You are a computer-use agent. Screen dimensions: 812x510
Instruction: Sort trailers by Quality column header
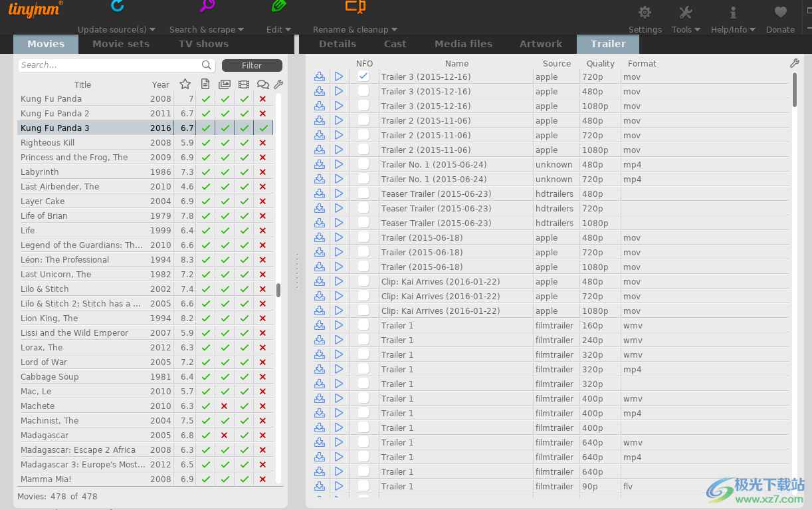click(x=601, y=63)
